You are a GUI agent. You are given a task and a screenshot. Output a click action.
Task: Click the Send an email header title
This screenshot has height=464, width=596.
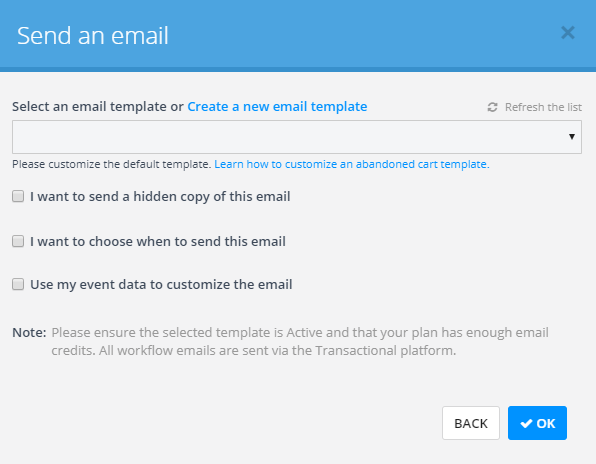pyautogui.click(x=93, y=36)
